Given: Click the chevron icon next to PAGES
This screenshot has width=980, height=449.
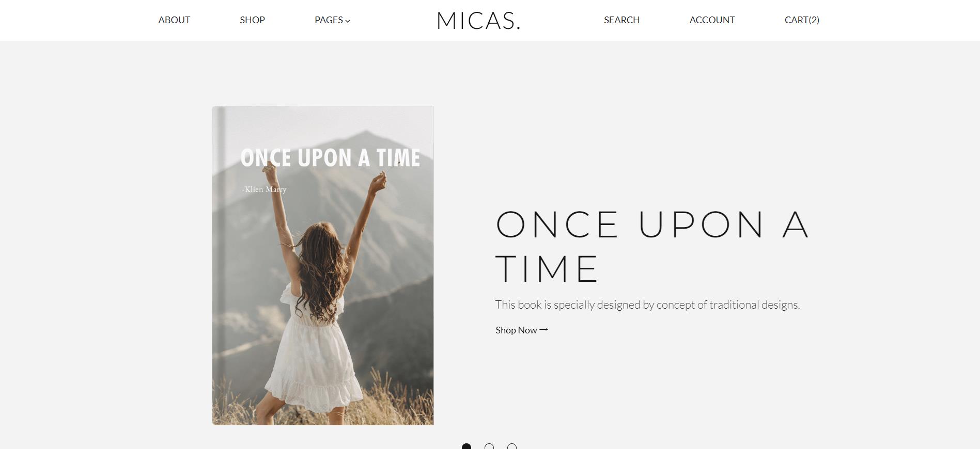Looking at the screenshot, I should 348,21.
